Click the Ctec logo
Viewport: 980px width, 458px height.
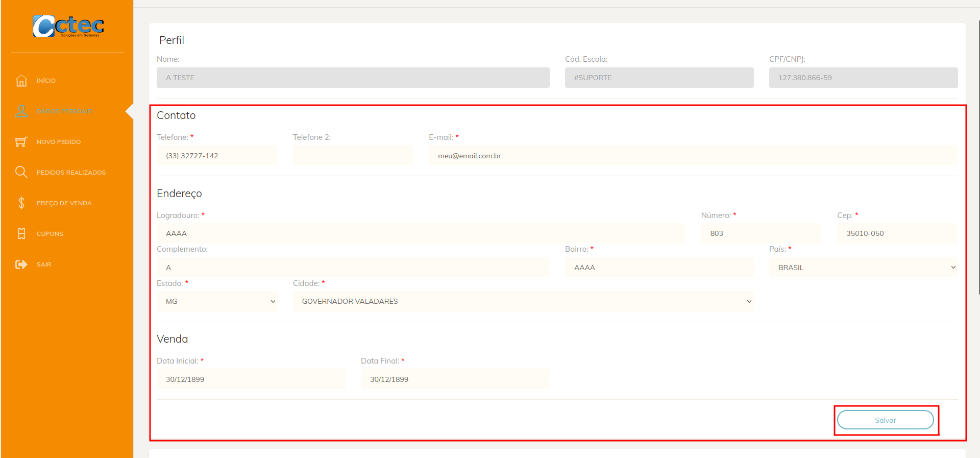68,26
